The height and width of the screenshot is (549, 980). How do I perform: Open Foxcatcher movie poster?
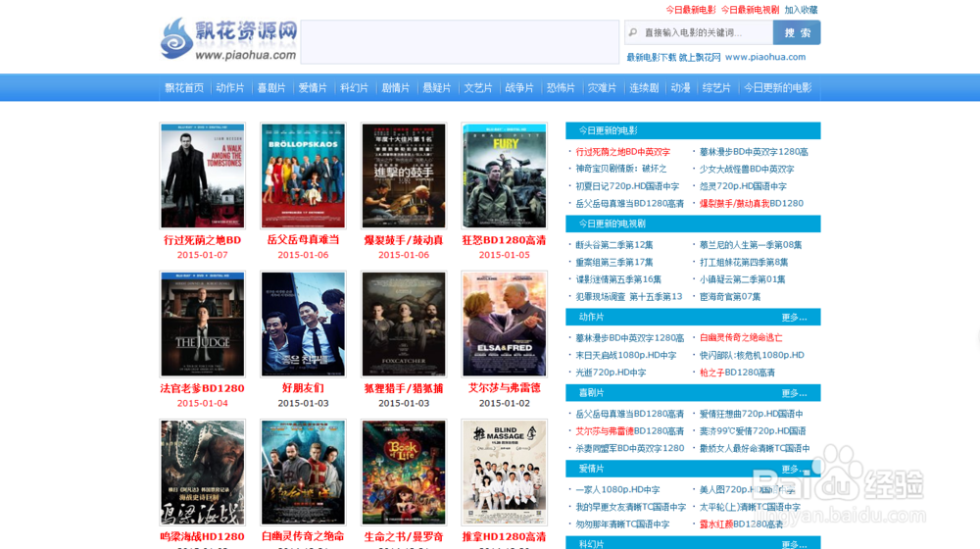click(404, 324)
